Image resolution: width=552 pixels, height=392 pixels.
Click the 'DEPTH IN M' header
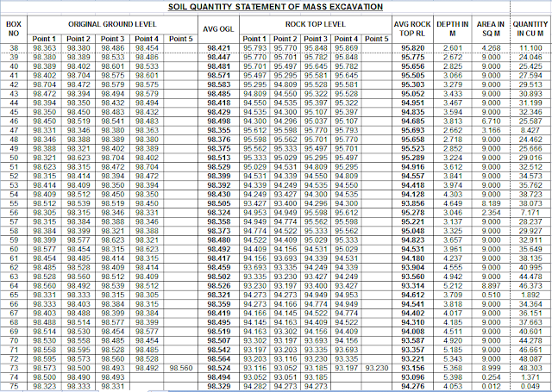point(452,28)
